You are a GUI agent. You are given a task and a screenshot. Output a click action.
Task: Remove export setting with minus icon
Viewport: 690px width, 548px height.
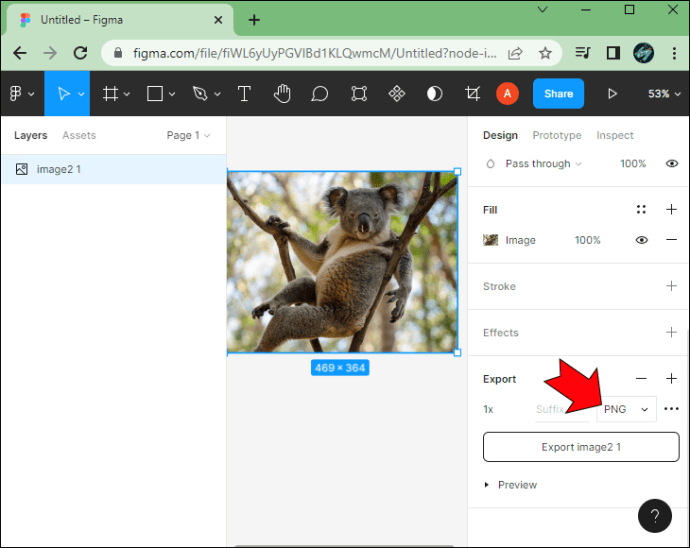tap(641, 379)
